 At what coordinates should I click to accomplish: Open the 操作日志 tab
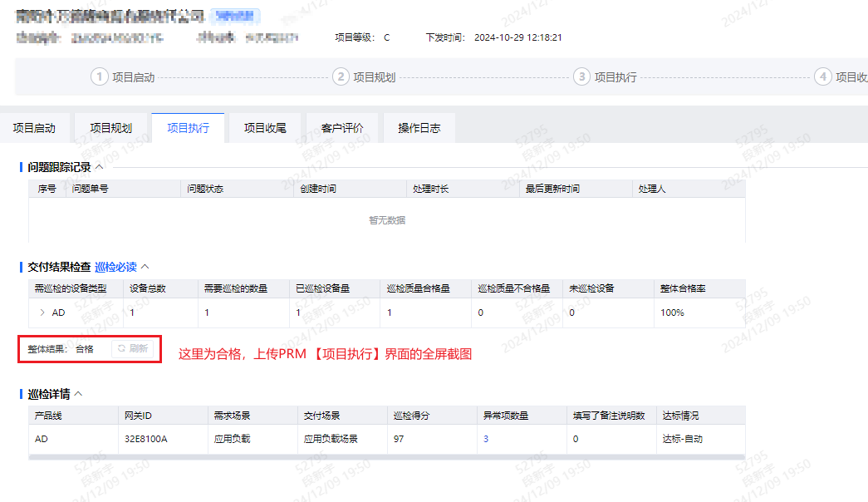419,128
